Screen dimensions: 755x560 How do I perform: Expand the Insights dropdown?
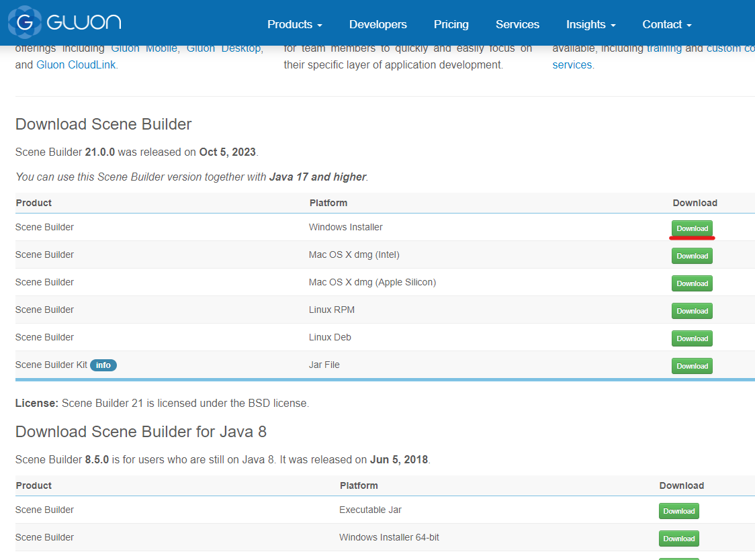tap(590, 24)
